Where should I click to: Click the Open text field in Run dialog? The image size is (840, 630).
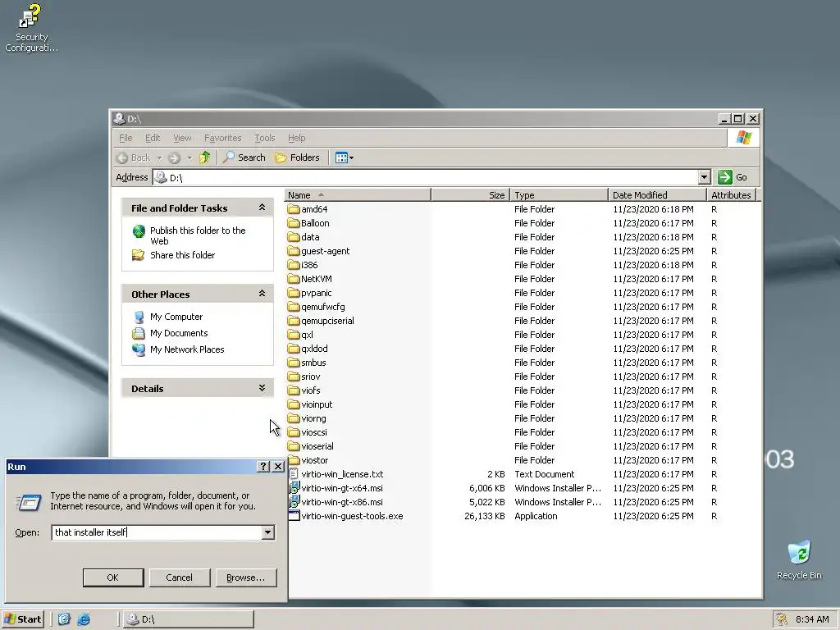click(x=157, y=532)
